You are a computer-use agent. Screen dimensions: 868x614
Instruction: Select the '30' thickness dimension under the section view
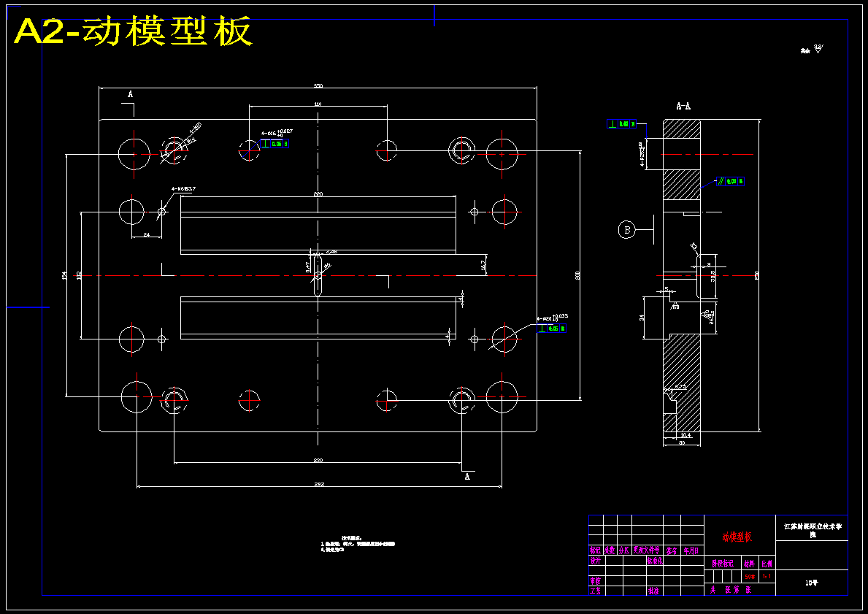tap(681, 442)
